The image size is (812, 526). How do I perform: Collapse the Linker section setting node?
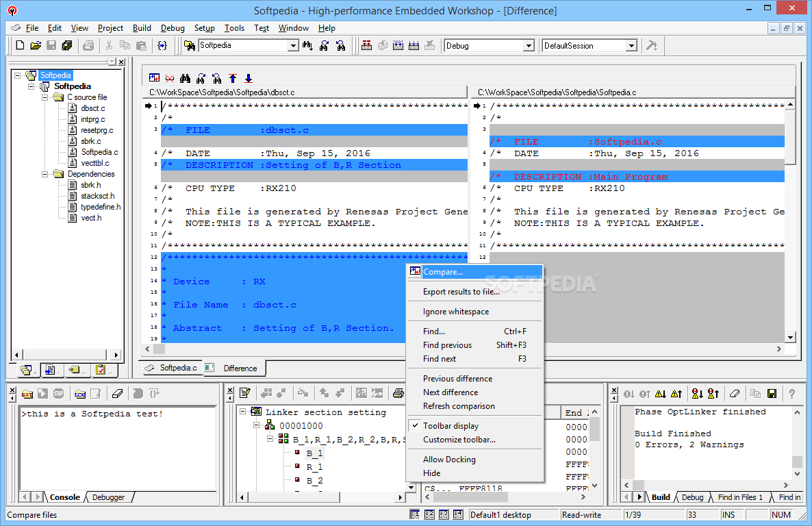click(x=242, y=412)
